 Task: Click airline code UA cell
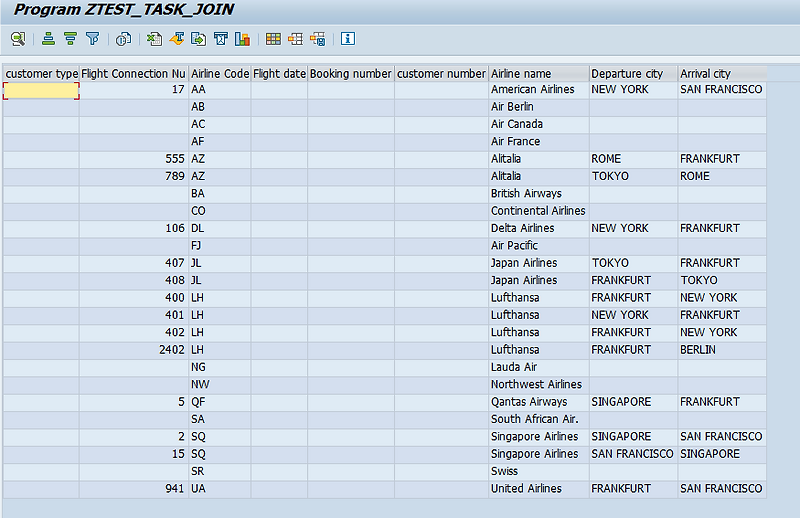pyautogui.click(x=220, y=489)
